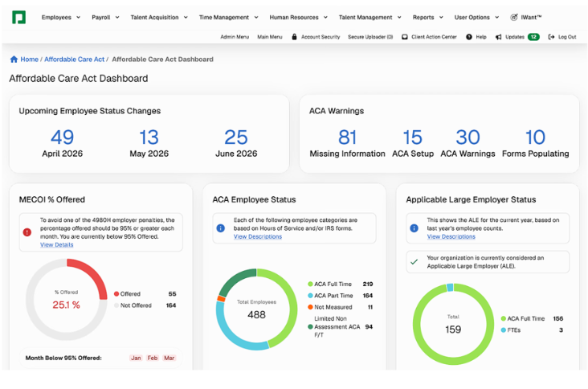This screenshot has width=588, height=389.
Task: Click the Log Out text
Action: point(567,37)
